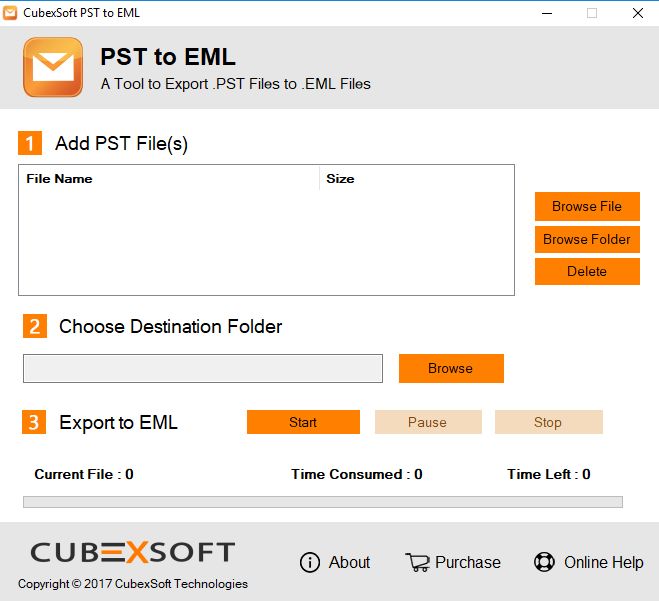Open the Purchase link text
The width and height of the screenshot is (659, 601).
pyautogui.click(x=468, y=562)
